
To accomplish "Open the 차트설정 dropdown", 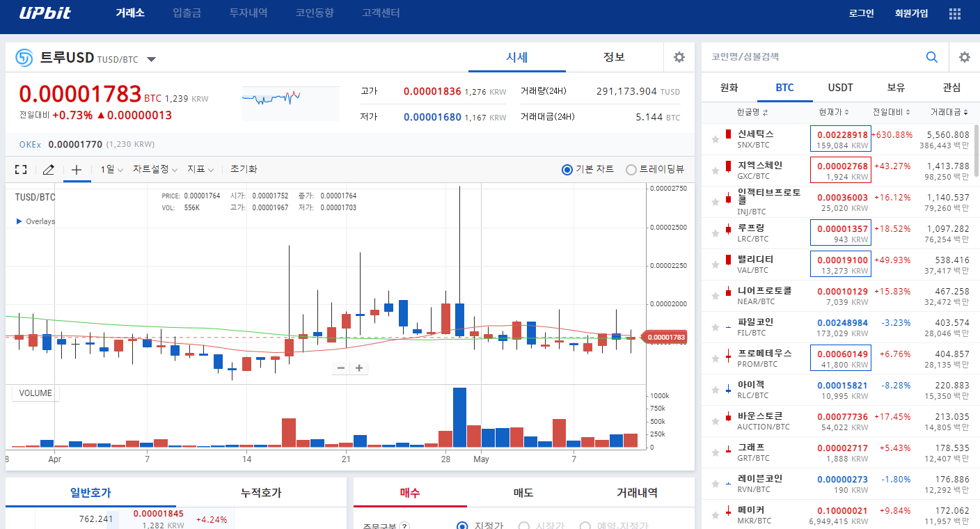I will click(155, 169).
